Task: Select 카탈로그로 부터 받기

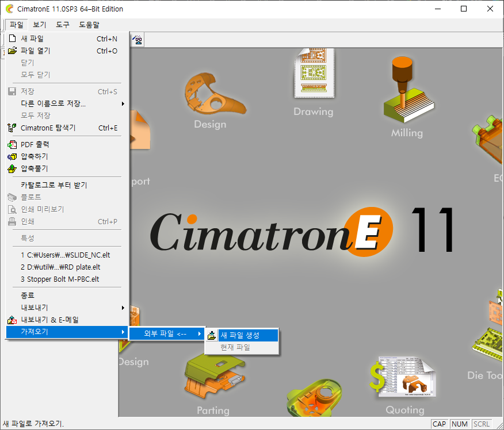Action: [x=67, y=185]
